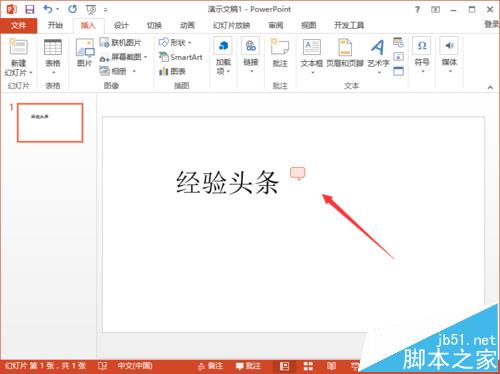
Task: Open the 符号 symbols dropdown
Action: [x=422, y=55]
